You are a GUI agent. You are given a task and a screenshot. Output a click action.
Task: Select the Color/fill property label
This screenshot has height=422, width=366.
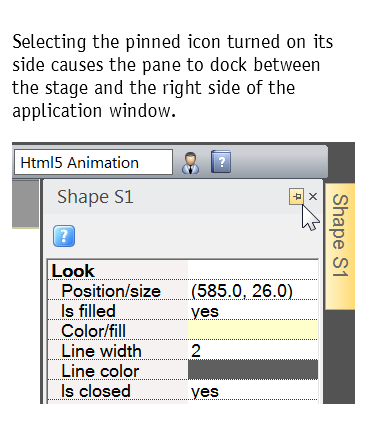pyautogui.click(x=94, y=331)
